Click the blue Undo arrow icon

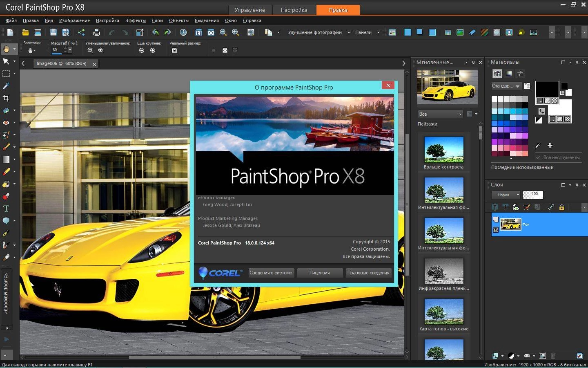[x=155, y=32]
